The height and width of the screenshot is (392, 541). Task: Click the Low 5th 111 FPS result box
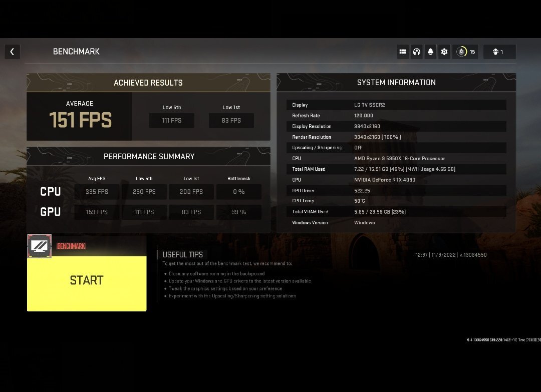pyautogui.click(x=171, y=120)
